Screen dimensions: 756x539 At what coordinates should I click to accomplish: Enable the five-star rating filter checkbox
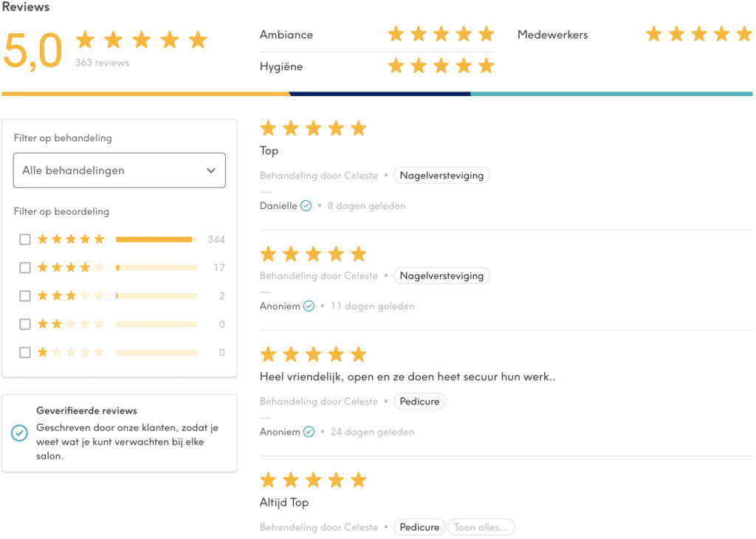click(x=25, y=239)
